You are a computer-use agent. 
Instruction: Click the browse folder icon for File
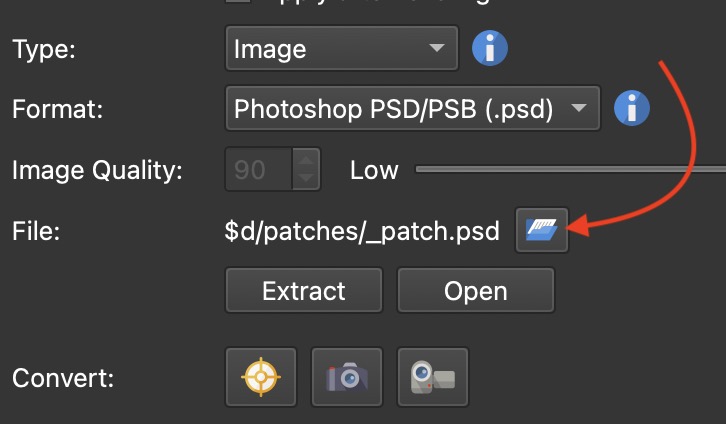tap(542, 231)
